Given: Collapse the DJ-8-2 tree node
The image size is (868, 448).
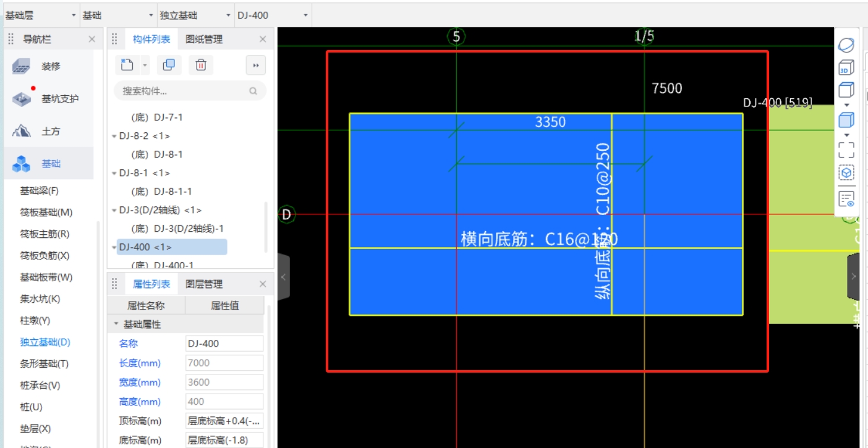Looking at the screenshot, I should (114, 136).
